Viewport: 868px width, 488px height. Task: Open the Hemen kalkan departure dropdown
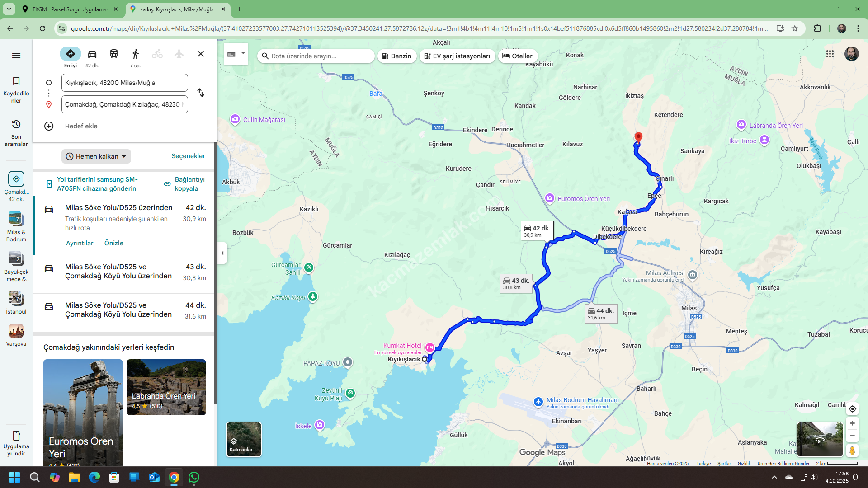pos(96,156)
